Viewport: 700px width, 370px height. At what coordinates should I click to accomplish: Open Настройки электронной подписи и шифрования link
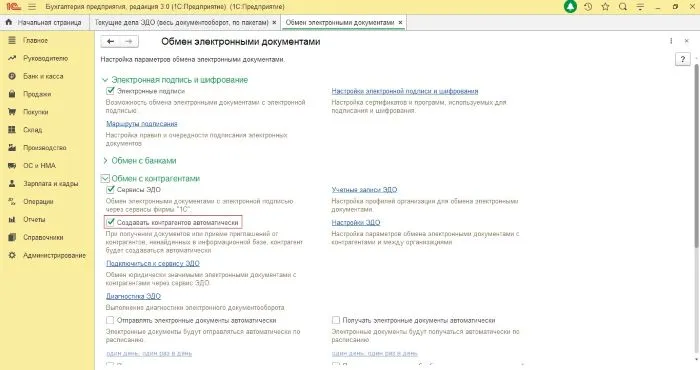point(404,91)
